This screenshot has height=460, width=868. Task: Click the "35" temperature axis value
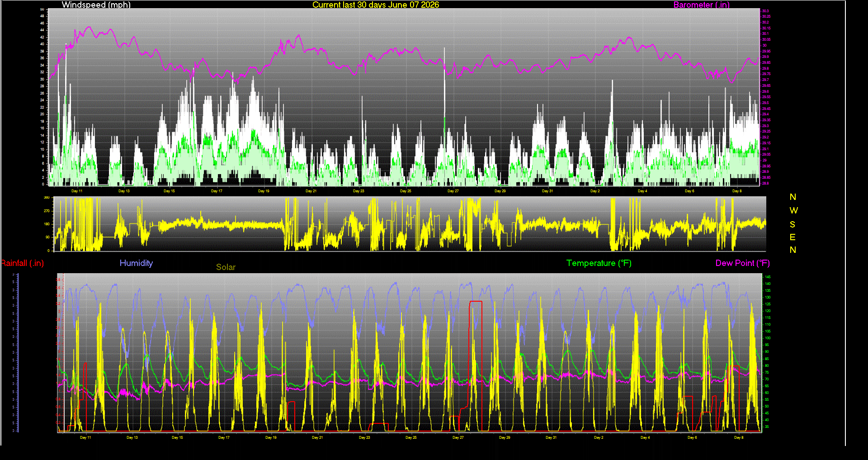click(767, 427)
